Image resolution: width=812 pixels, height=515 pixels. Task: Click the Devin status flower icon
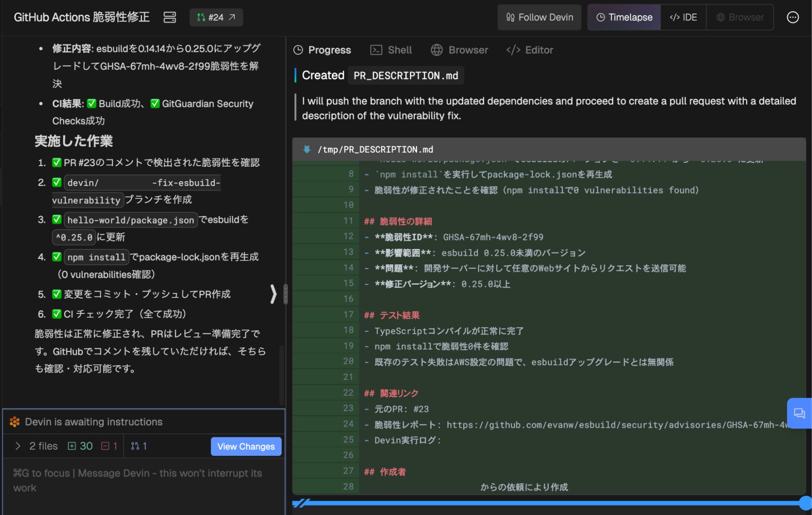pos(15,422)
